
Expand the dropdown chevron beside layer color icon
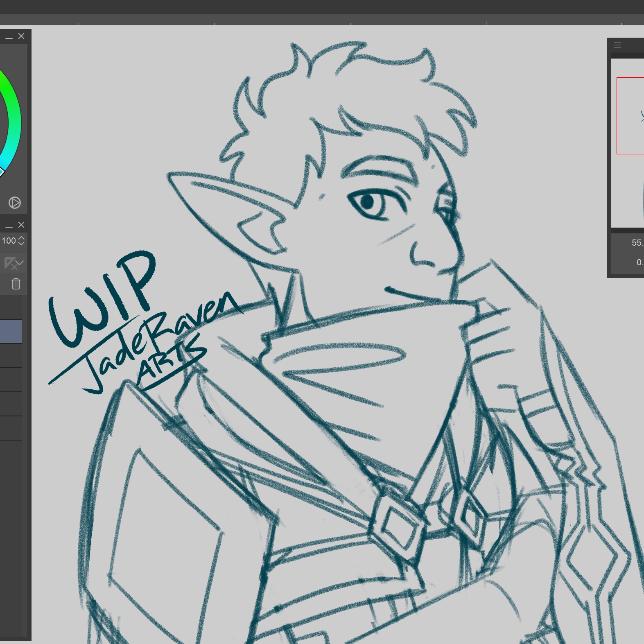20,263
